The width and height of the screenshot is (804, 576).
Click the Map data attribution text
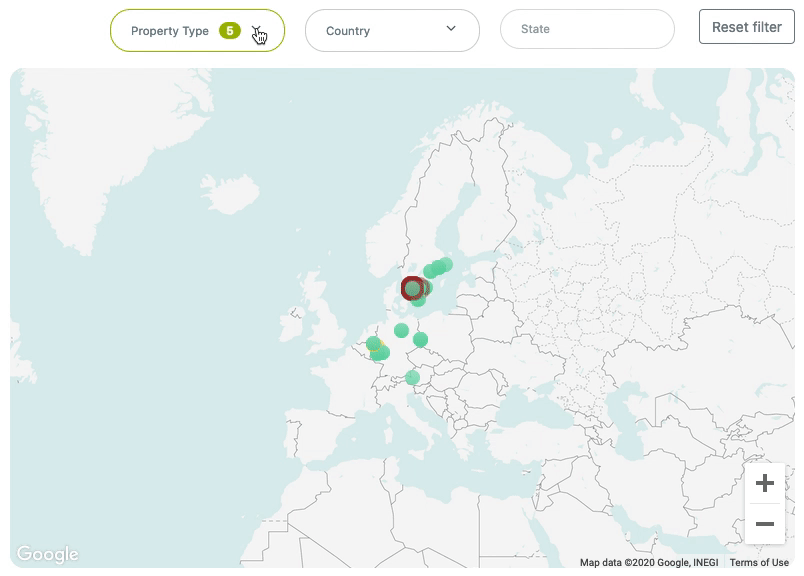(x=648, y=562)
